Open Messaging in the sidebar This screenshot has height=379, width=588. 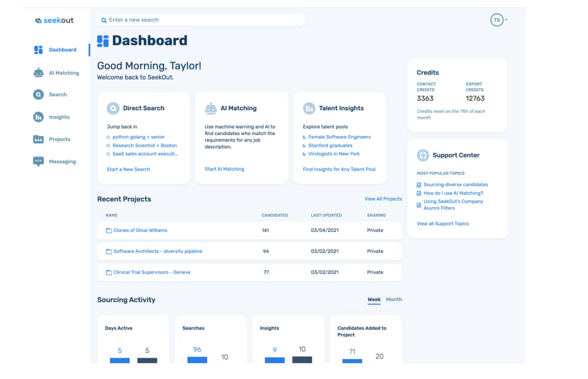click(x=63, y=162)
